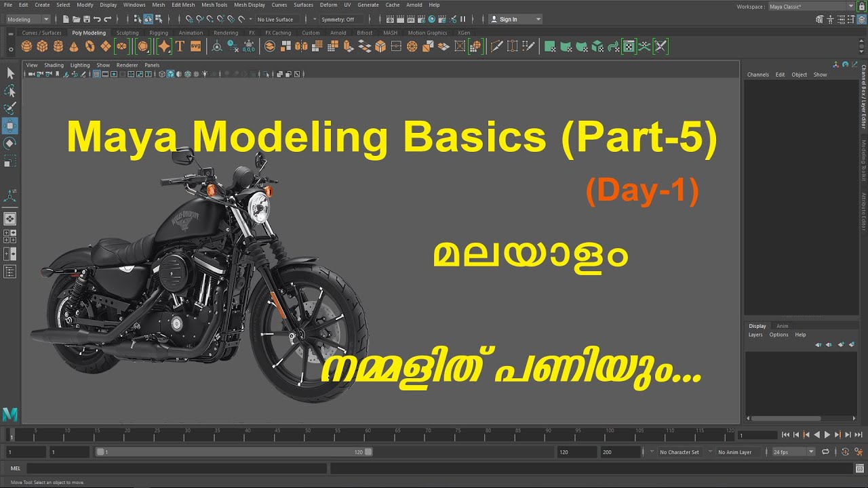Toggle viewport grid display icon
Image resolution: width=868 pixels, height=488 pixels.
click(x=97, y=74)
